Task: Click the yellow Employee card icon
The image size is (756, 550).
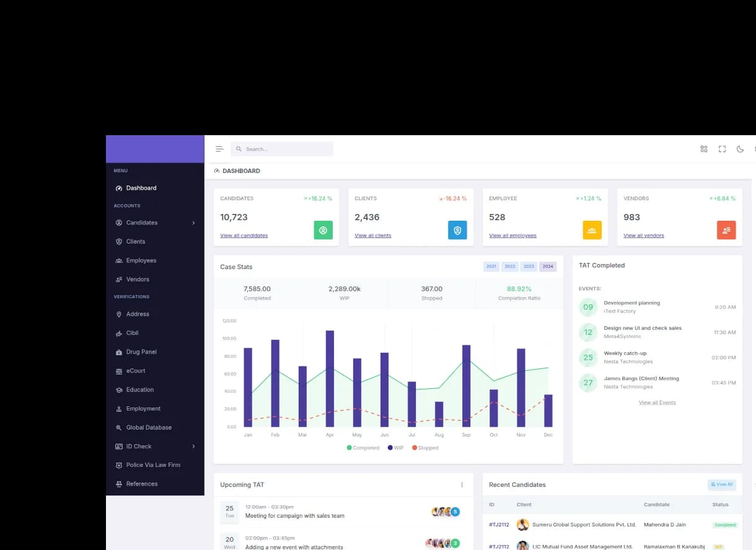Action: point(592,230)
